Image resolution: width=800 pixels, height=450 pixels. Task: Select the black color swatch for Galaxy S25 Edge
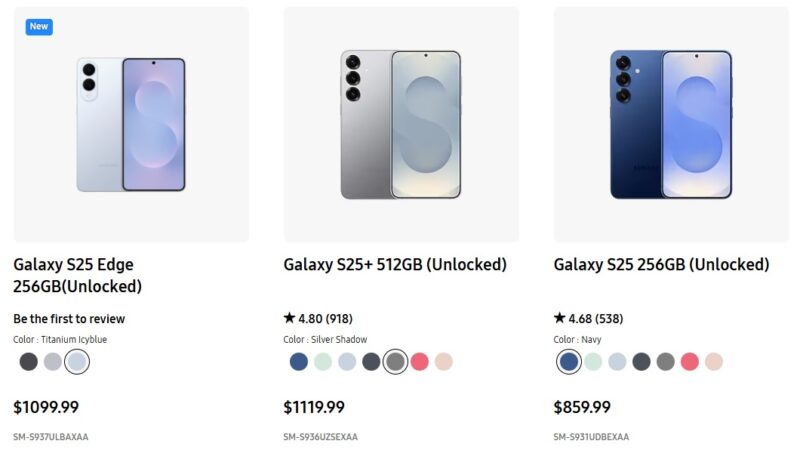pyautogui.click(x=28, y=362)
